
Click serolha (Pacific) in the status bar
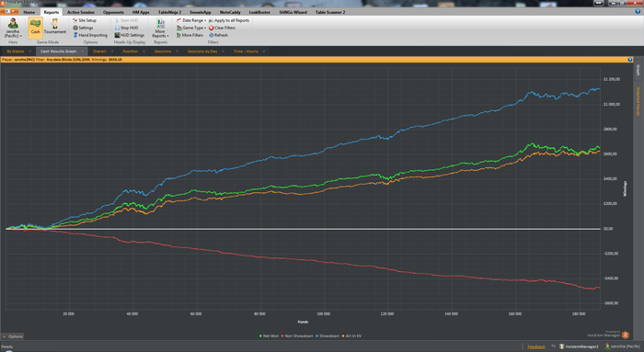624,346
